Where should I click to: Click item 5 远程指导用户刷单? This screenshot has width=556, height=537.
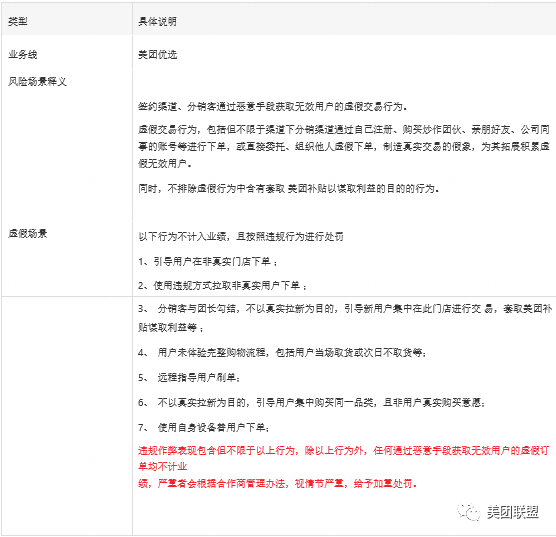[189, 377]
